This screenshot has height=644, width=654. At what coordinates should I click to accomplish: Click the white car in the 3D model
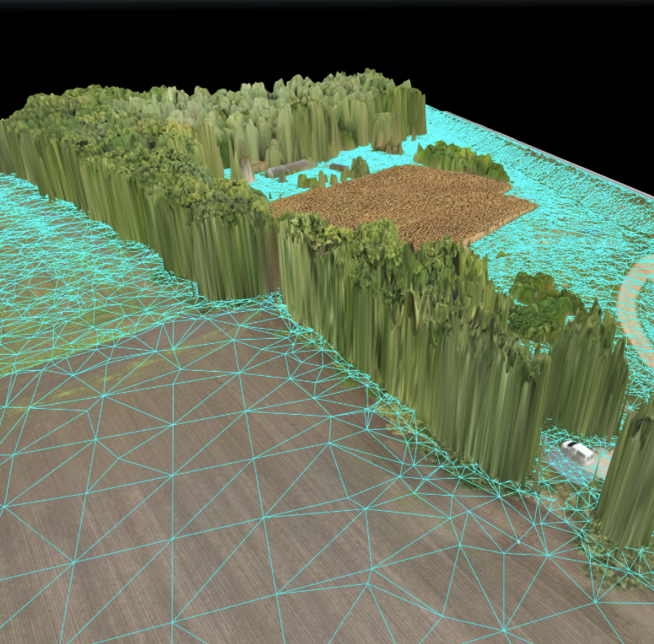click(578, 452)
